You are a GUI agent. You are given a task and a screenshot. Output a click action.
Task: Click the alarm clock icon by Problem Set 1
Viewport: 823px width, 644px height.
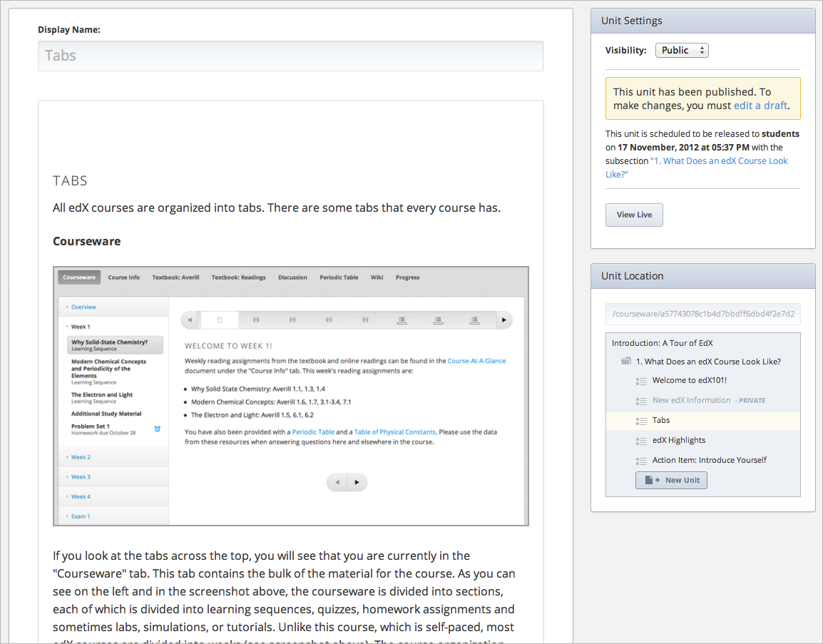pos(157,429)
